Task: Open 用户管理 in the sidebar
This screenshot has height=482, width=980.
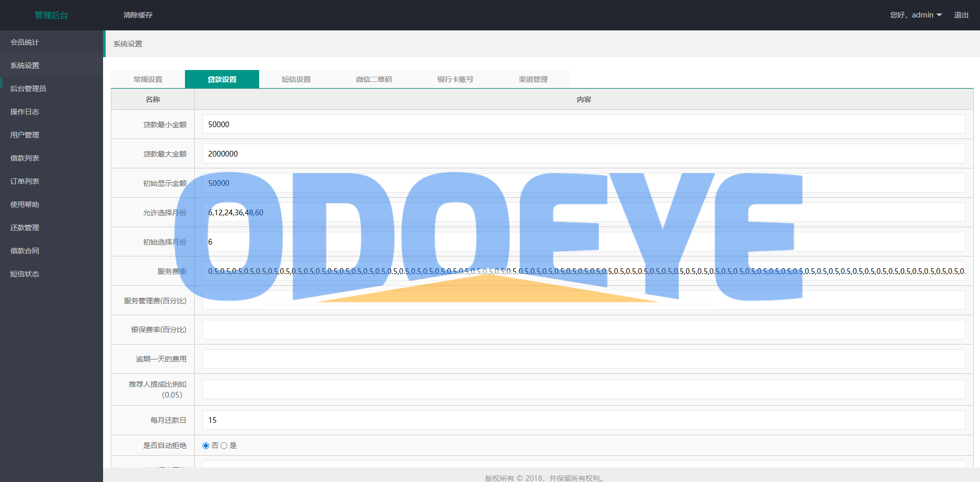Action: click(25, 135)
